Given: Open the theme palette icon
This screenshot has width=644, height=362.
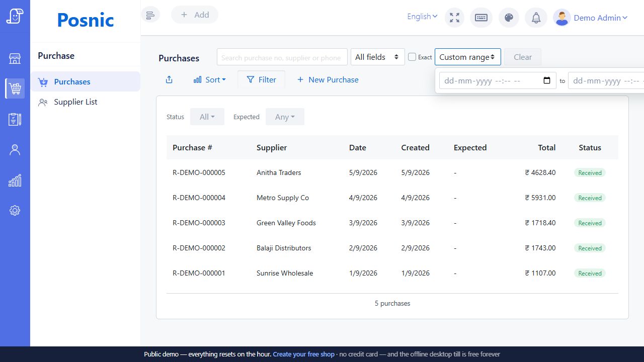Looking at the screenshot, I should pos(509,18).
